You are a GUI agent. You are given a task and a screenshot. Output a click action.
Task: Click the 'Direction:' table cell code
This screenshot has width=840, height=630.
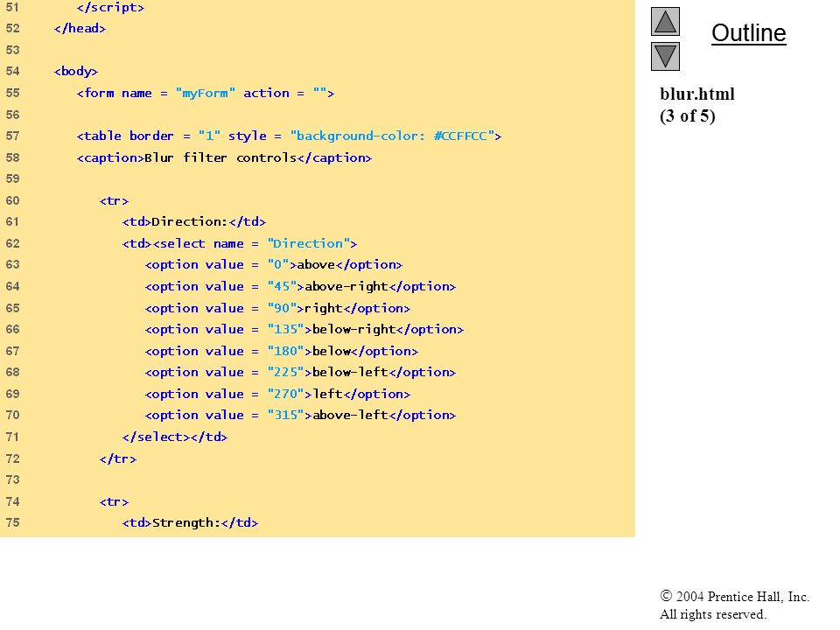pyautogui.click(x=194, y=221)
